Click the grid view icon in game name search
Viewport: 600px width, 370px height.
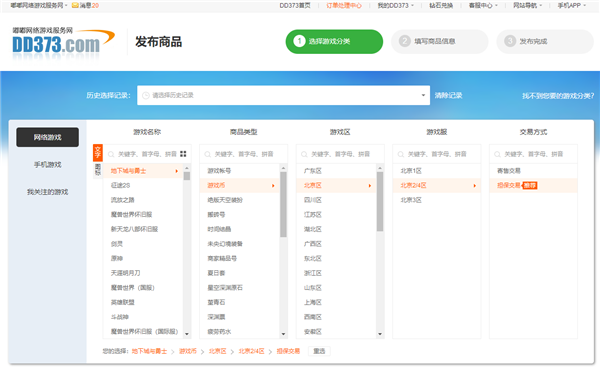[183, 154]
